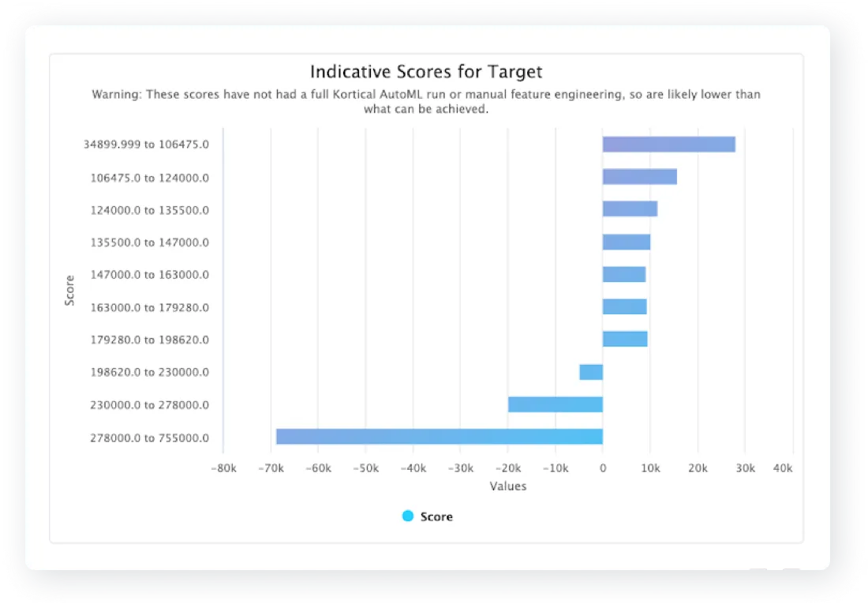Select the bar for 230000.0 to 278000.0

click(x=556, y=404)
